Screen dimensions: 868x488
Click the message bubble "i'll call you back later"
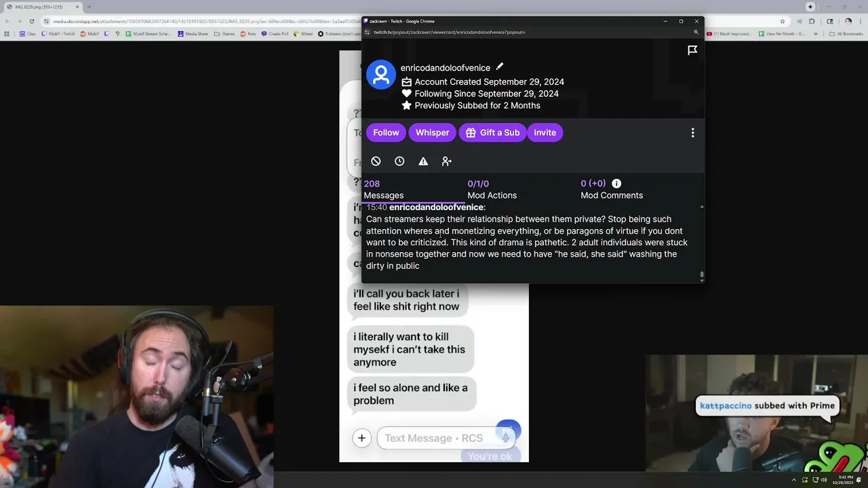(x=406, y=300)
